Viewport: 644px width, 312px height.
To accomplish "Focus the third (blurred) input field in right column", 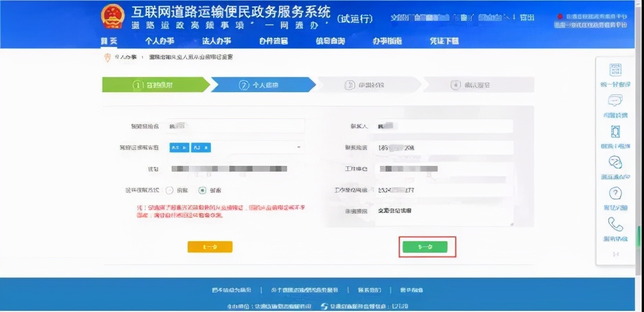I will point(444,169).
